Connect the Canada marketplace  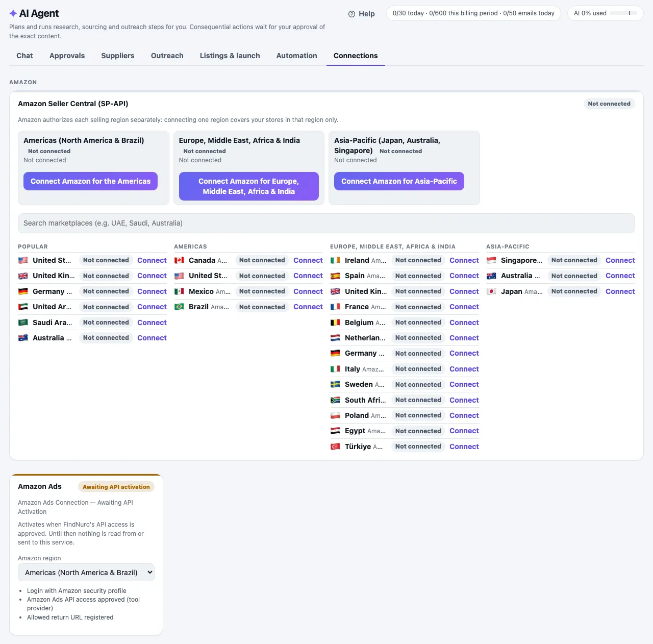[x=308, y=260]
